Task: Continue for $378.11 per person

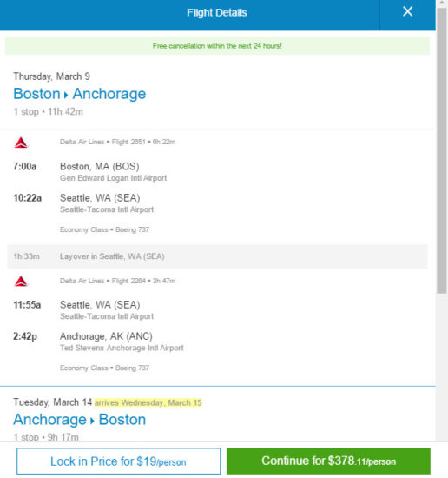Action: click(x=328, y=461)
